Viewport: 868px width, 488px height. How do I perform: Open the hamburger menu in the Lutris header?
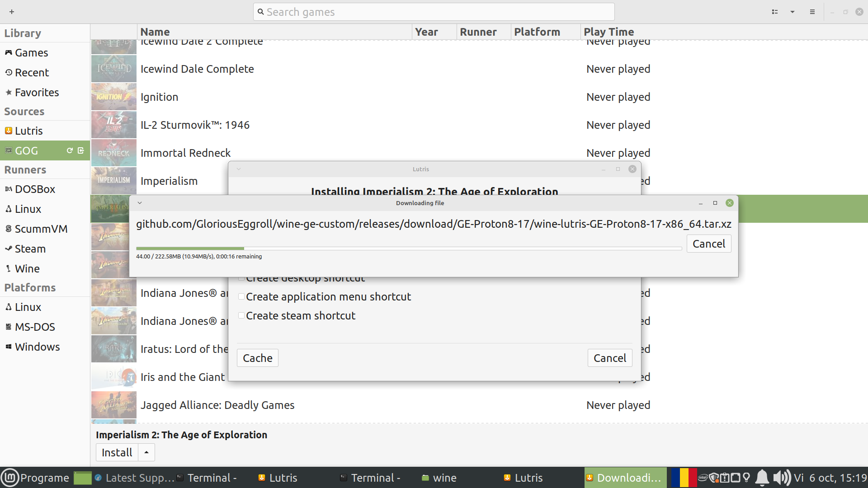(x=812, y=12)
